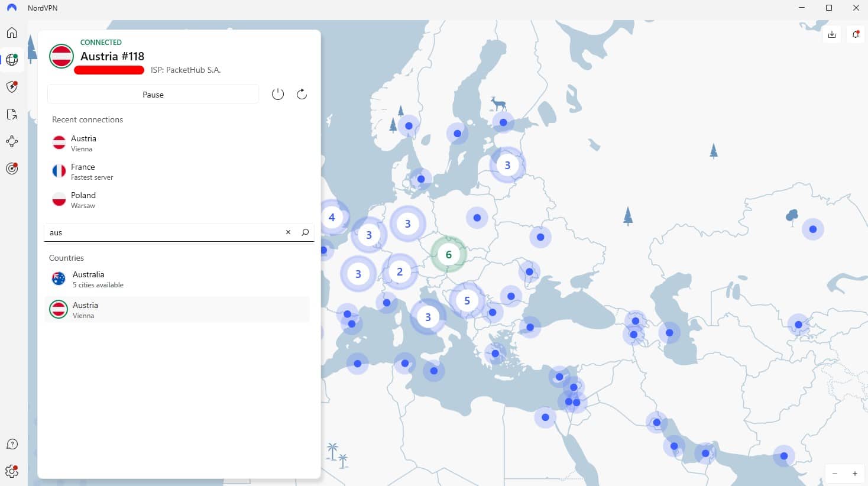Select Australia from Countries results
Viewport: 868px width, 486px height.
coord(177,279)
